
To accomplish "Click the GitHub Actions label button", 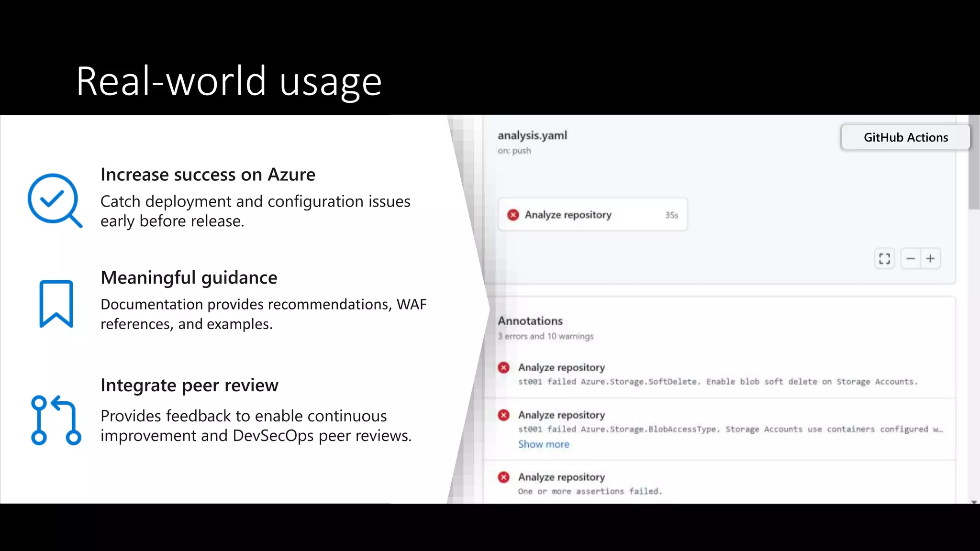I will click(x=906, y=137).
